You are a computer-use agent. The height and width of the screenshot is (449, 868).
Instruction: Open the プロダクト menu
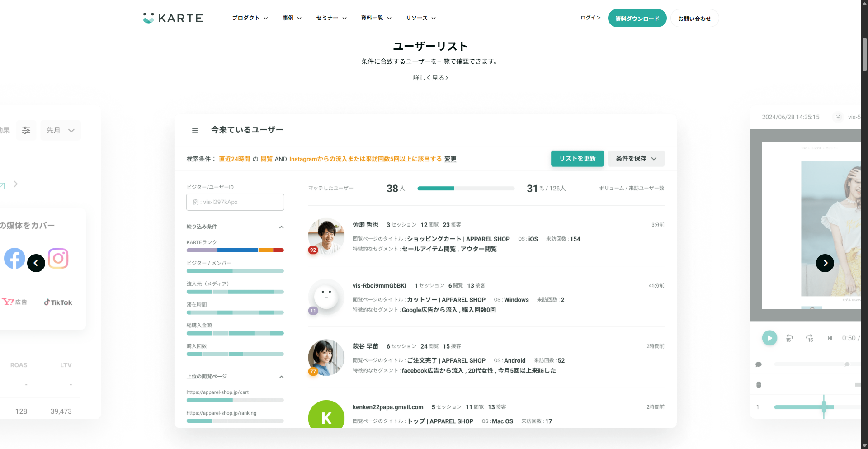pos(250,18)
